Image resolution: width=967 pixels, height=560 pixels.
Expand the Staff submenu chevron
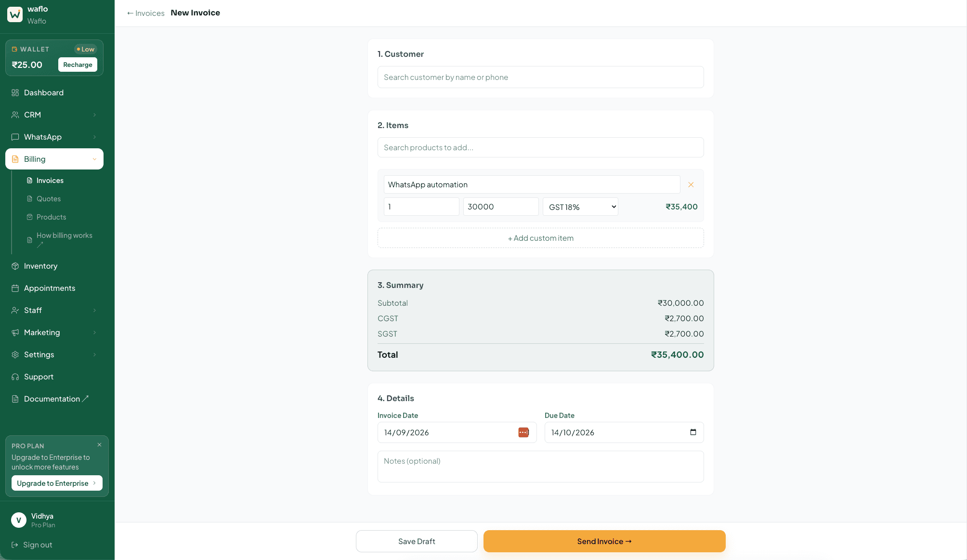[x=94, y=310]
